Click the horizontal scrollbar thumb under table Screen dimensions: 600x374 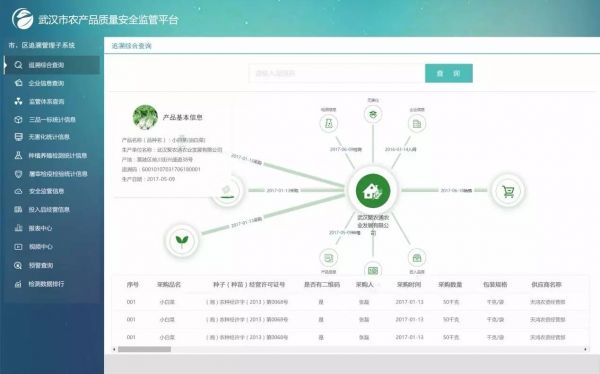click(144, 349)
